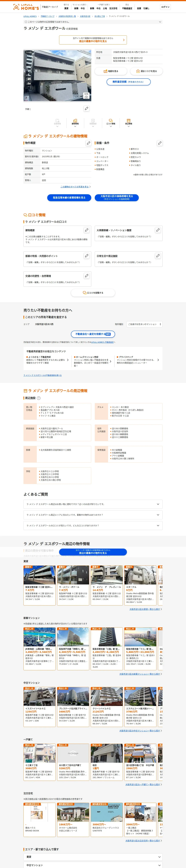
Task: Edit 日常生活や周辺施設 pencil icon
Action: pyautogui.click(x=158, y=256)
